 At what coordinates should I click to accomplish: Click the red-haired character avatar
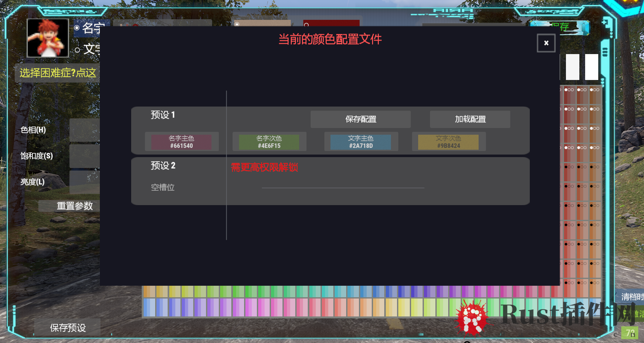[x=48, y=38]
